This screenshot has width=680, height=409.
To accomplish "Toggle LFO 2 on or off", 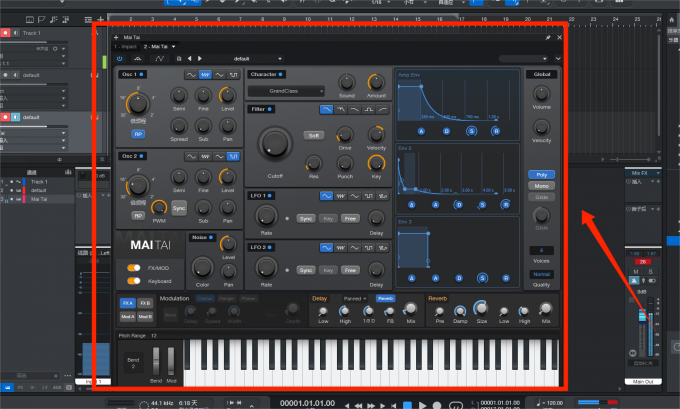I will [269, 247].
